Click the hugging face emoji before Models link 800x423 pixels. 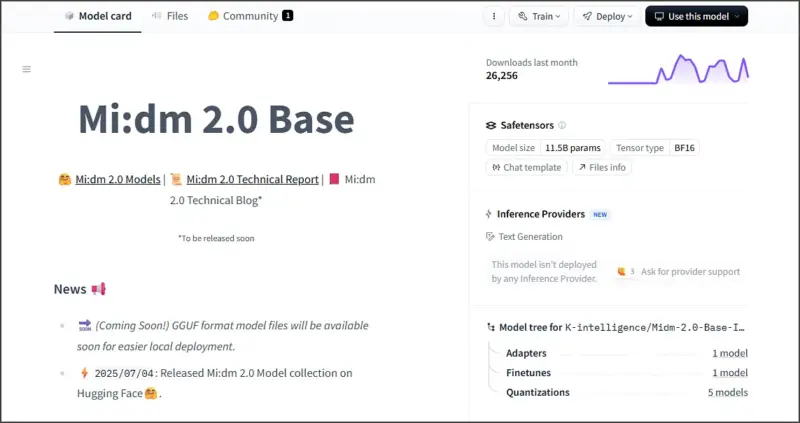pyautogui.click(x=65, y=180)
